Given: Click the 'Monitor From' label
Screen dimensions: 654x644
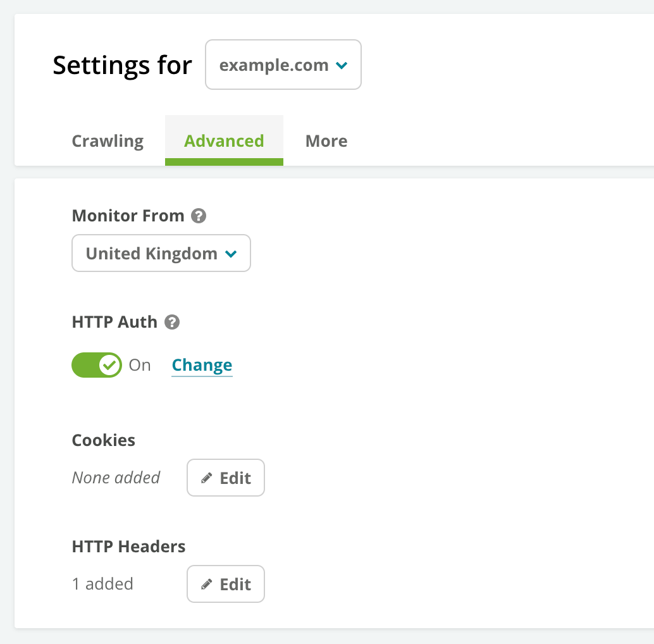Looking at the screenshot, I should 128,216.
